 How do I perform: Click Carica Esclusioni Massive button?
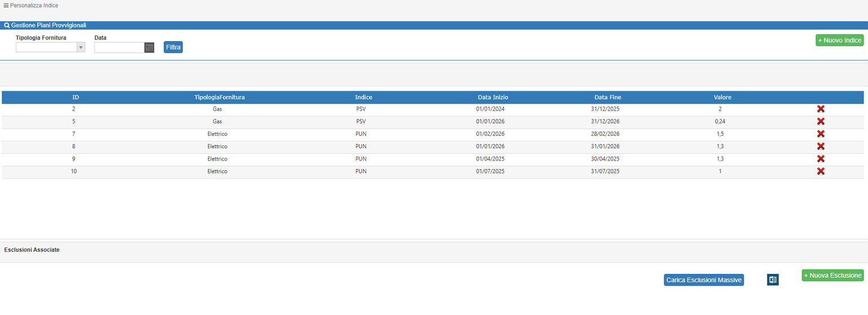pos(704,280)
